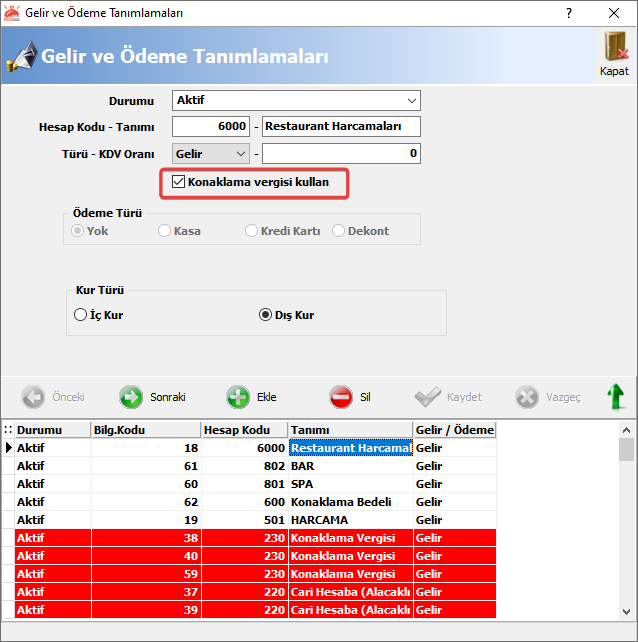Close the window with the X button
This screenshot has width=638, height=642.
coord(614,13)
